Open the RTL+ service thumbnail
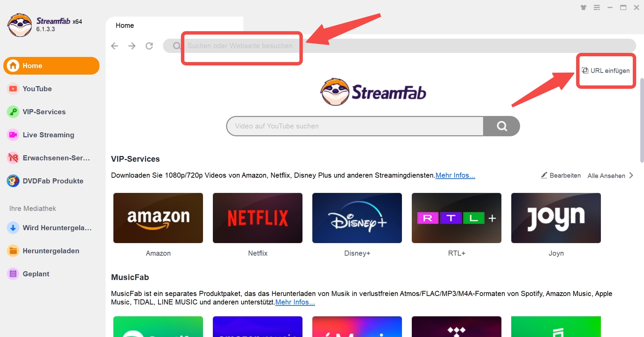 pos(457,218)
